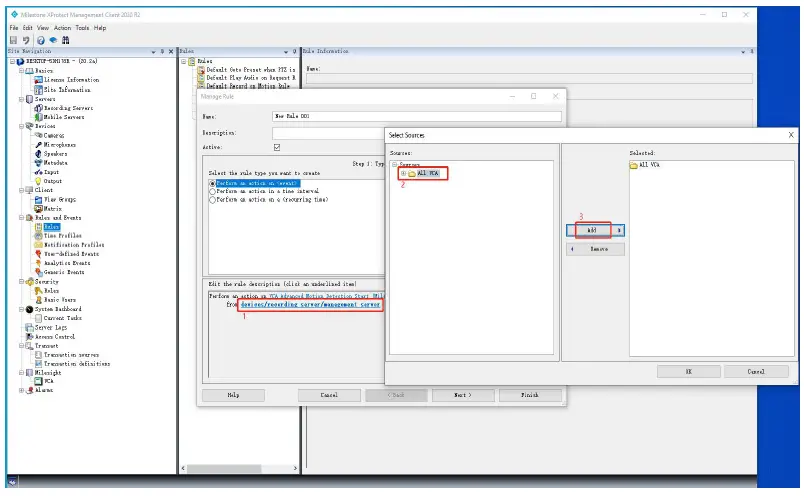Image resolution: width=804 pixels, height=496 pixels.
Task: Click the Description field in Manage Rule
Action: pyautogui.click(x=329, y=133)
